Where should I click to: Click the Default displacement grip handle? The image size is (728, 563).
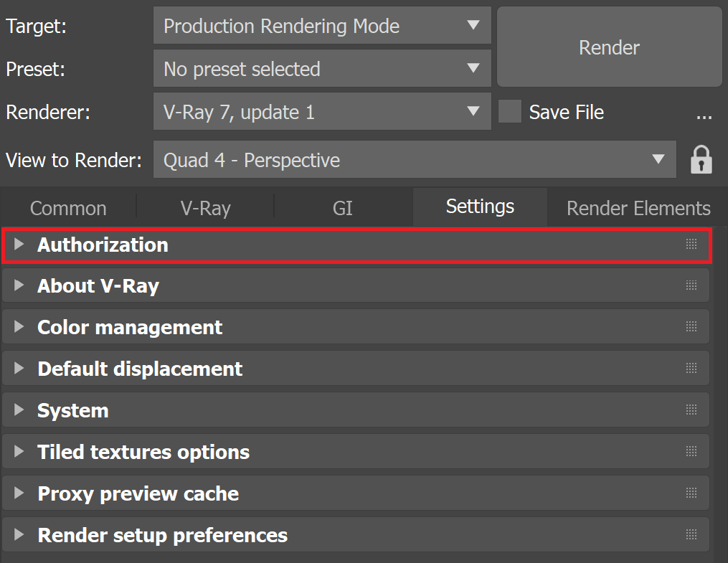(x=691, y=369)
